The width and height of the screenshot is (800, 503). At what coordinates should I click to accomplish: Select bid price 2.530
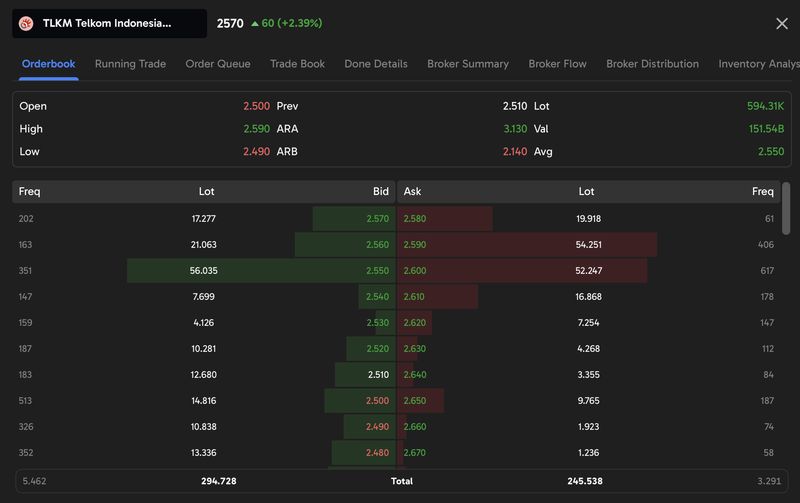(x=378, y=322)
